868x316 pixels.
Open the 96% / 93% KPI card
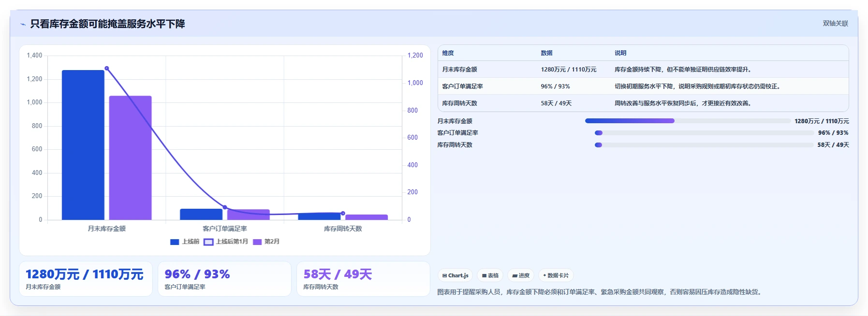pyautogui.click(x=224, y=279)
